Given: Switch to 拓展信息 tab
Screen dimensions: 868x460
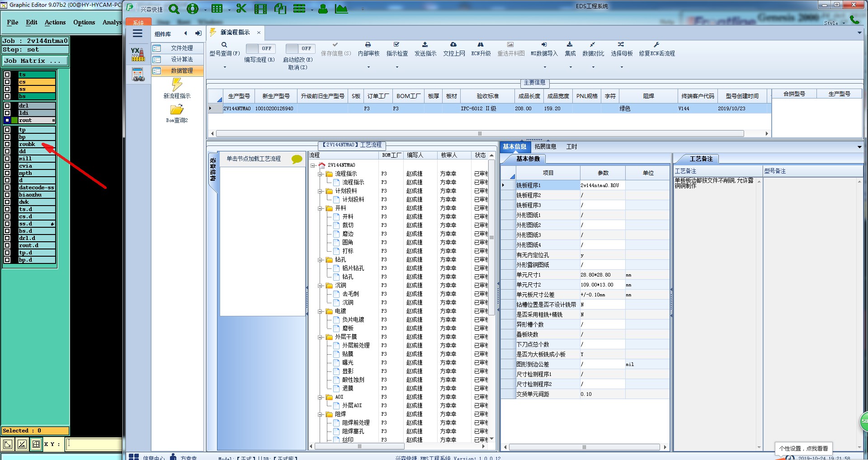Looking at the screenshot, I should tap(545, 146).
